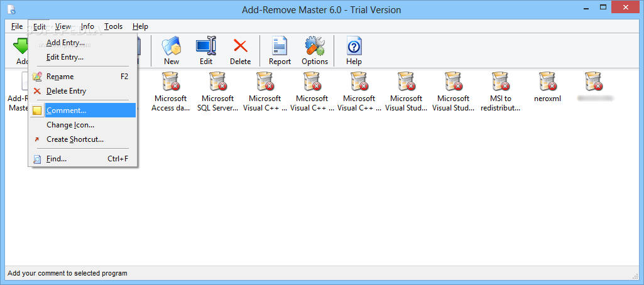Click the yellow note Comment icon
The image size is (644, 285).
[37, 110]
